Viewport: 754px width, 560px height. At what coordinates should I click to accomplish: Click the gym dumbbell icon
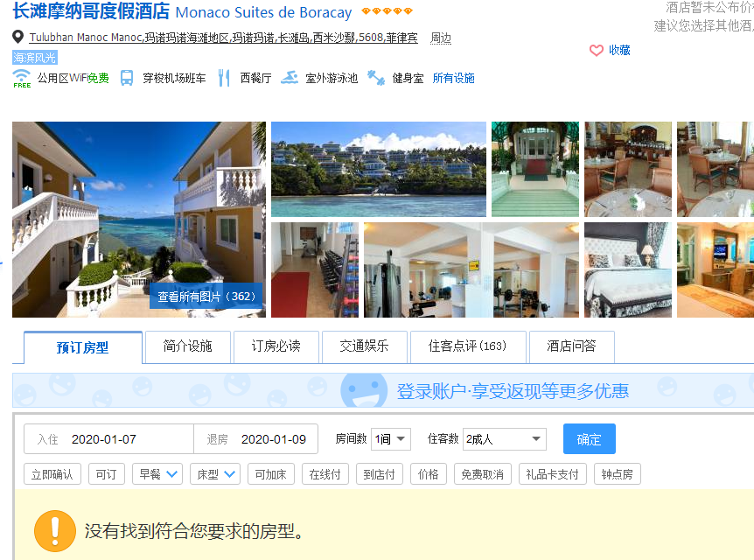point(376,78)
